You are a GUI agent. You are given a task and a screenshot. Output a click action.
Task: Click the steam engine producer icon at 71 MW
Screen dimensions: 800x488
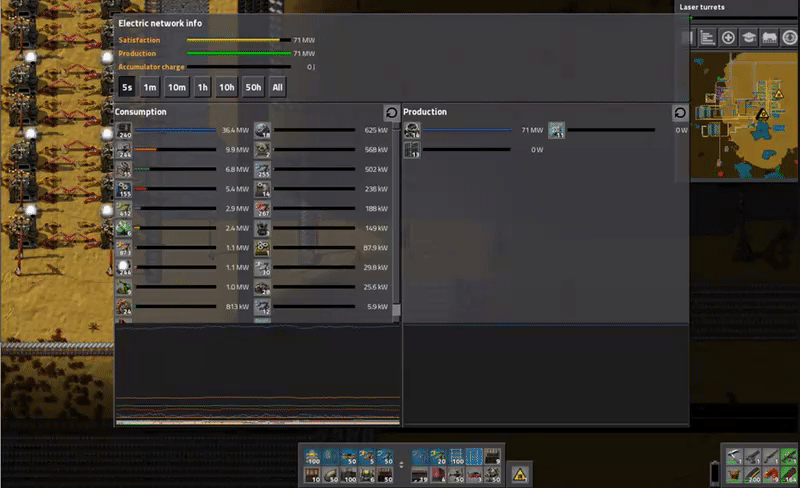click(x=412, y=130)
